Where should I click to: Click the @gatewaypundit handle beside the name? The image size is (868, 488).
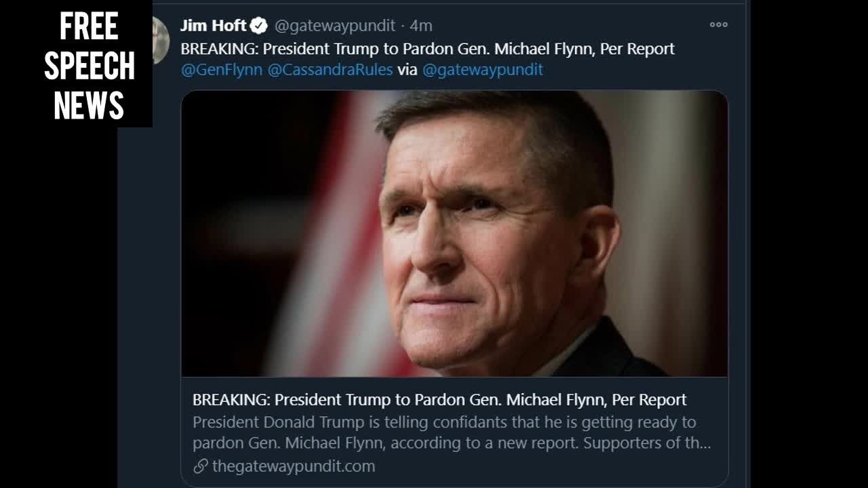(x=334, y=26)
